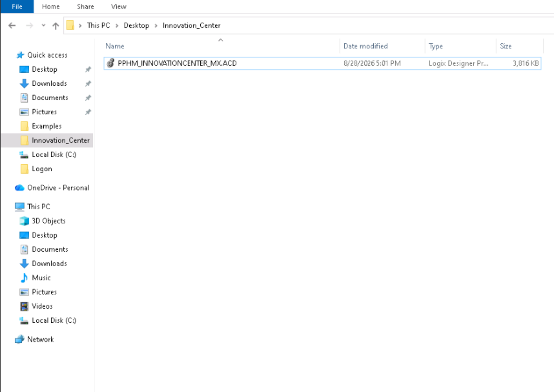Click the Quick access star icon
This screenshot has width=554, height=392.
pos(20,55)
